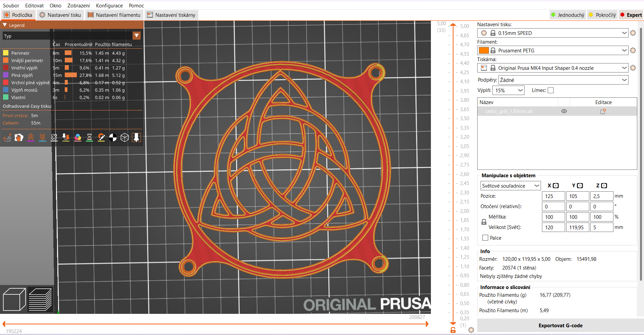Screen dimensions: 644x335
Task: Toggle seams visibility icon in legend
Action: pos(54,138)
